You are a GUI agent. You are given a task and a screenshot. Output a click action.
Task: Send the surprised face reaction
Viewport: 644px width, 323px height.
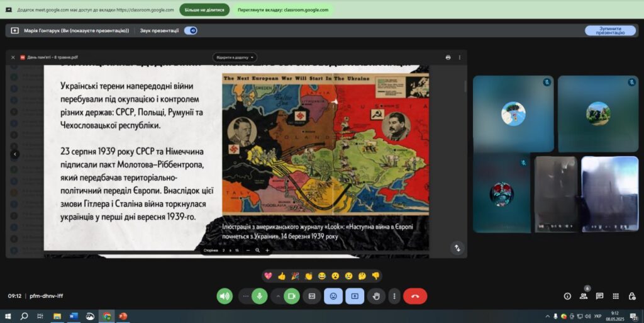pyautogui.click(x=335, y=276)
